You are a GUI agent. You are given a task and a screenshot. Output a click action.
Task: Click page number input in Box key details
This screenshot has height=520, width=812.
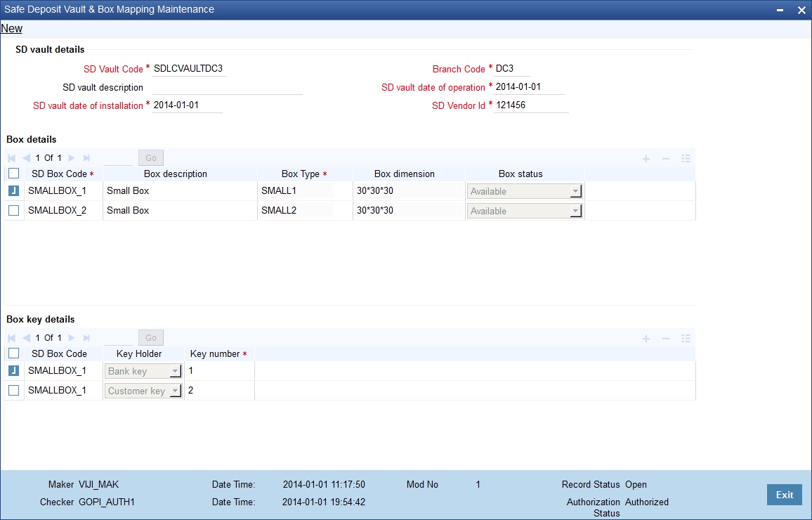tap(118, 338)
